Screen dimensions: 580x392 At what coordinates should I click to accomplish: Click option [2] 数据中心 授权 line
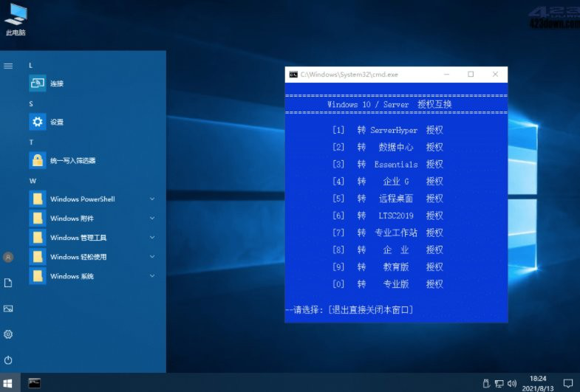388,147
